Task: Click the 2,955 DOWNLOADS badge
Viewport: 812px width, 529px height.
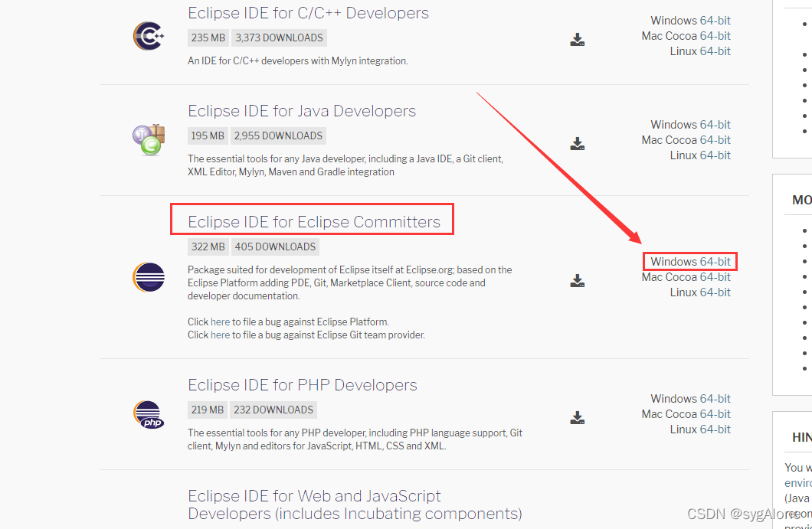Action: pos(278,136)
